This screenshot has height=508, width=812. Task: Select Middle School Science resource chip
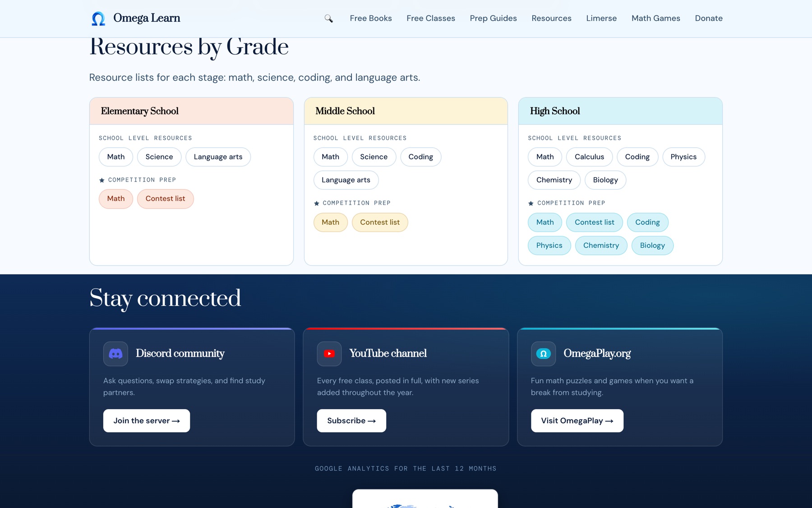[x=374, y=157]
